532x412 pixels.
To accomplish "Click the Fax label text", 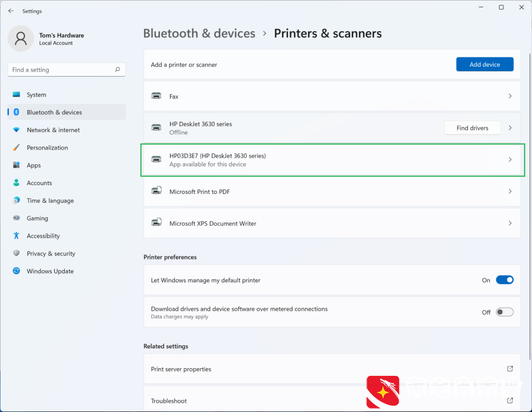I will pos(174,96).
